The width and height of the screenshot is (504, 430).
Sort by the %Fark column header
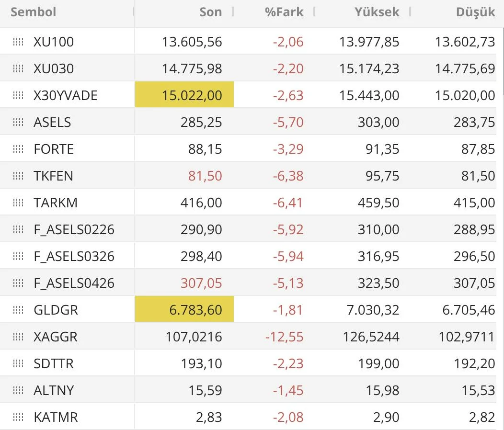(284, 12)
